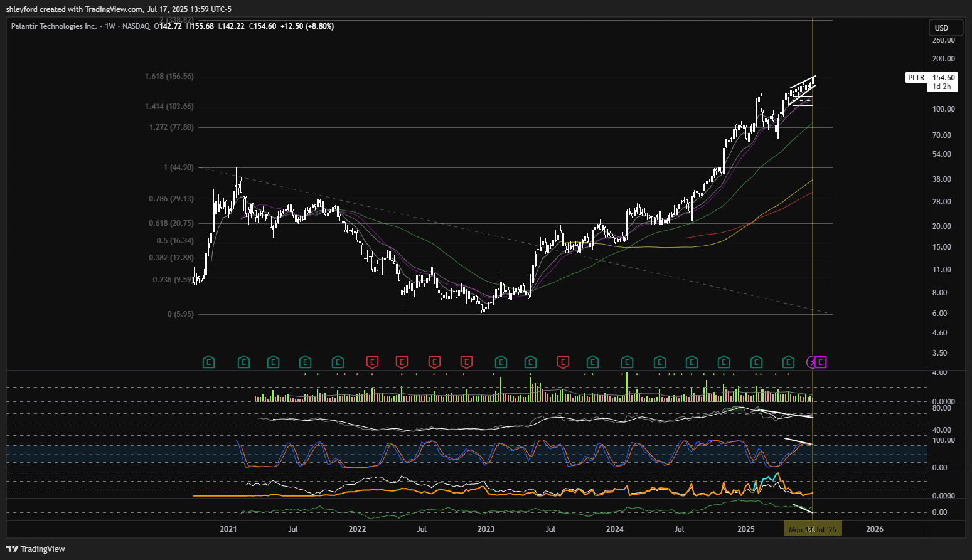Click the 3.50 price axis label
Image resolution: width=972 pixels, height=560 pixels.
point(940,353)
